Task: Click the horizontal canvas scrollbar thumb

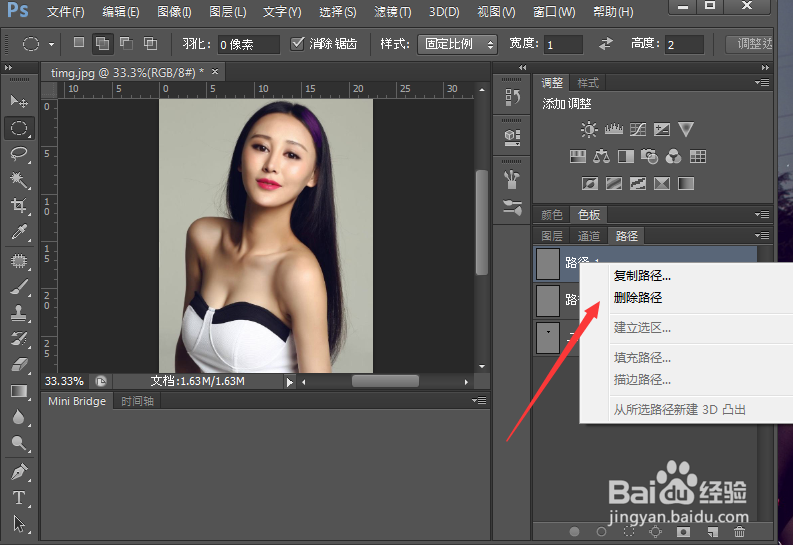Action: (x=385, y=381)
